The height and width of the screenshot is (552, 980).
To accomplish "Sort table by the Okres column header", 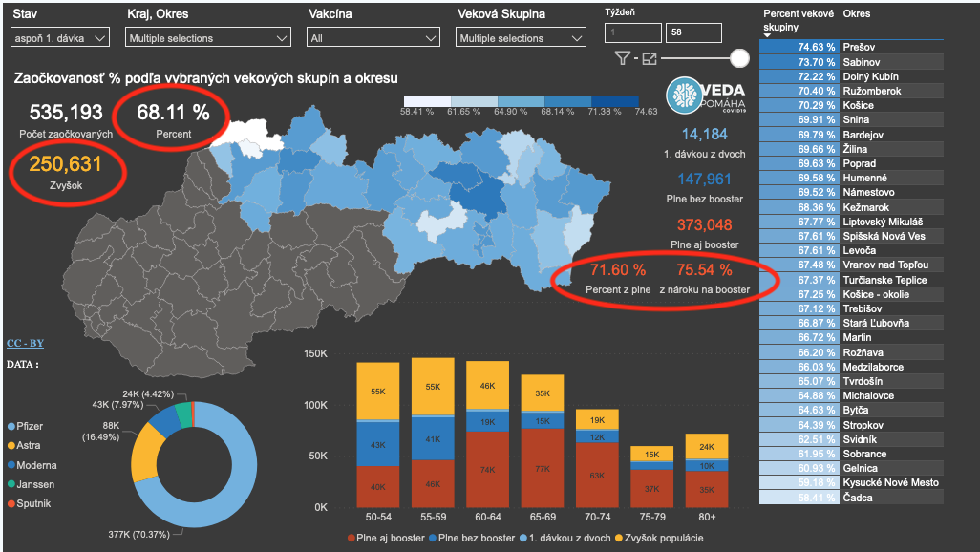I will click(x=857, y=14).
